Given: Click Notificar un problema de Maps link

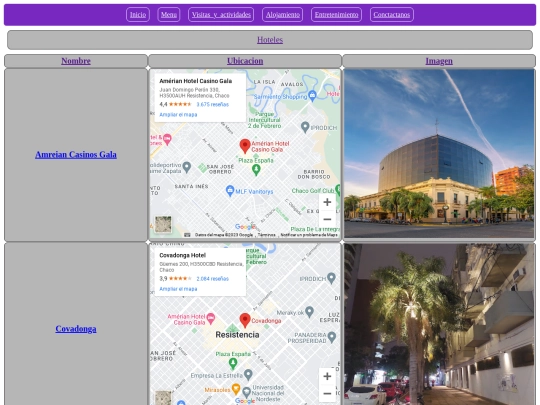Looking at the screenshot, I should pos(309,235).
